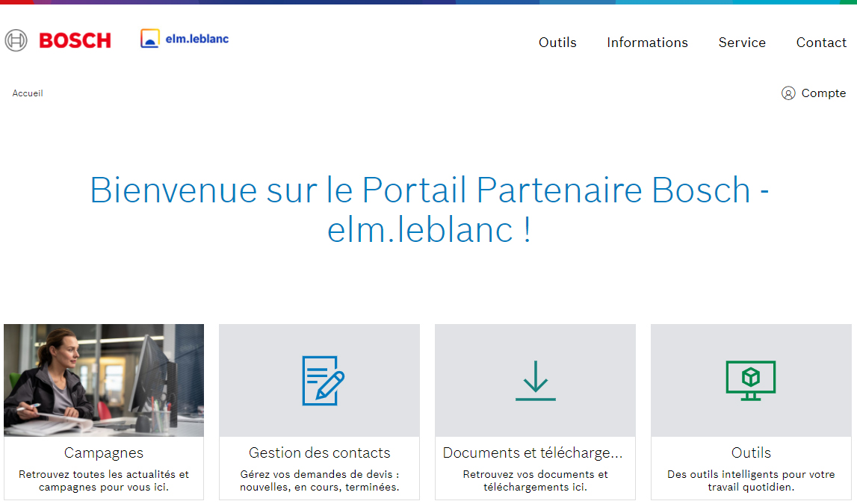Image resolution: width=857 pixels, height=504 pixels.
Task: Click the green monitor cube icon
Action: (x=751, y=381)
